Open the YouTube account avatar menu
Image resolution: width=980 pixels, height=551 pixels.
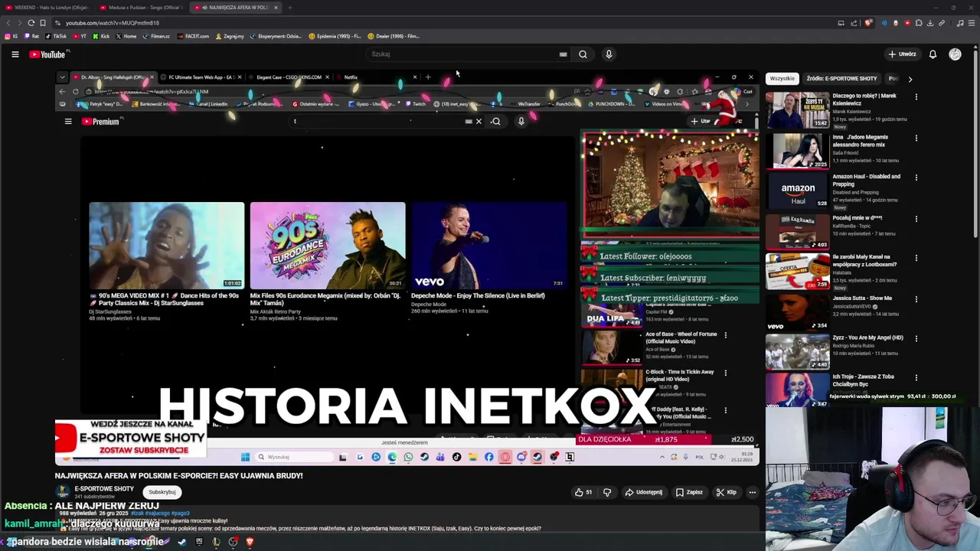(x=955, y=54)
